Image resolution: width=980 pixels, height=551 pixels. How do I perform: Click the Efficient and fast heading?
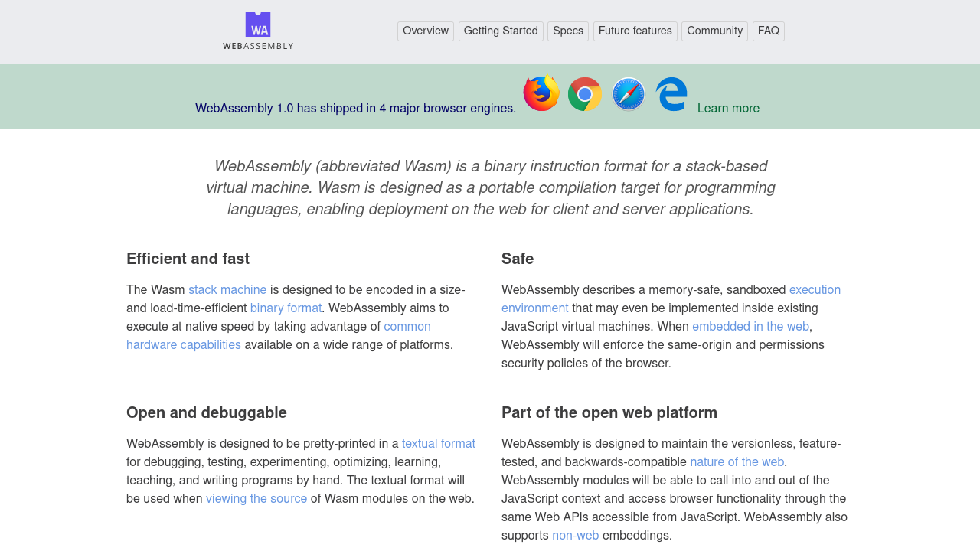coord(188,259)
